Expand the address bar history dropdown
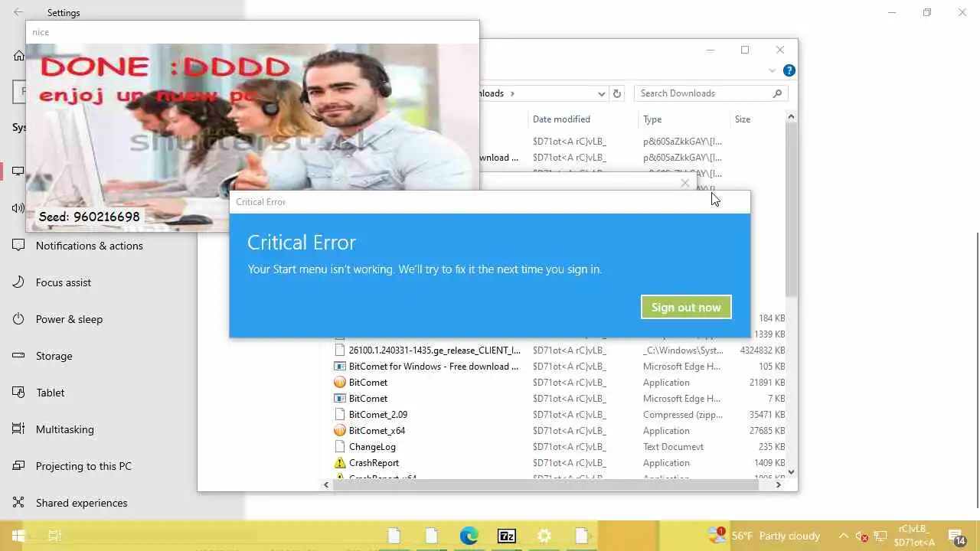980x551 pixels. [x=602, y=93]
